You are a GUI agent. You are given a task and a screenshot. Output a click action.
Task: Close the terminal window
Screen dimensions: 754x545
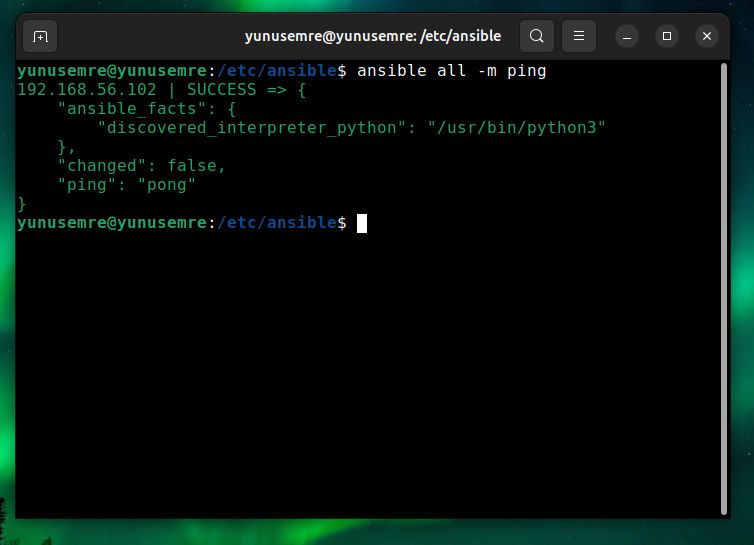click(707, 36)
